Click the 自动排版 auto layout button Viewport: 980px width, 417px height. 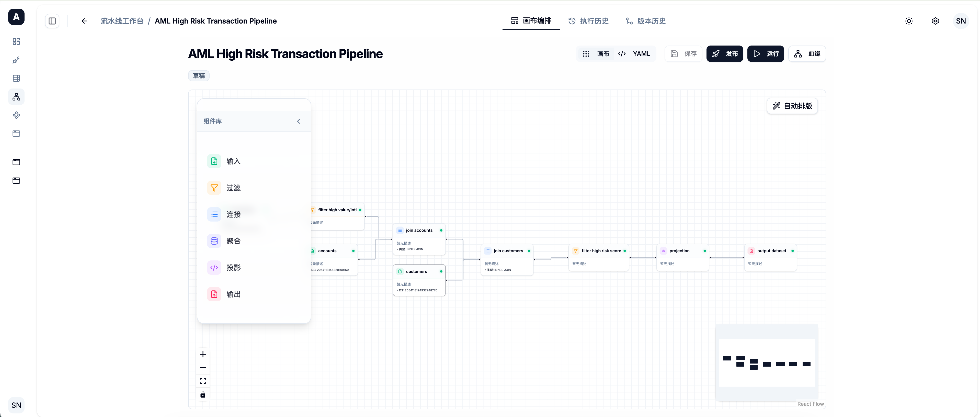tap(792, 106)
